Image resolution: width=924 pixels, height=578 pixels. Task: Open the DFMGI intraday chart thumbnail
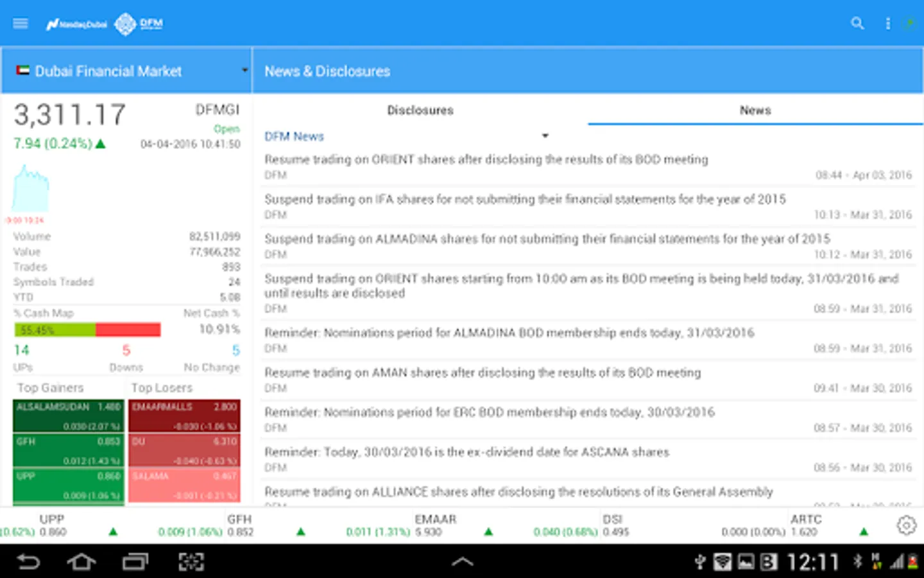(x=30, y=189)
